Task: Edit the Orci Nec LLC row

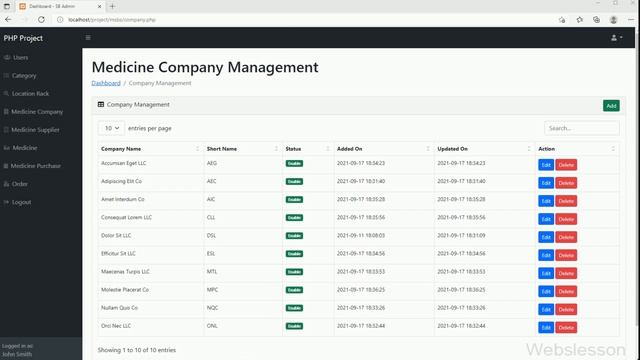Action: 546,327
